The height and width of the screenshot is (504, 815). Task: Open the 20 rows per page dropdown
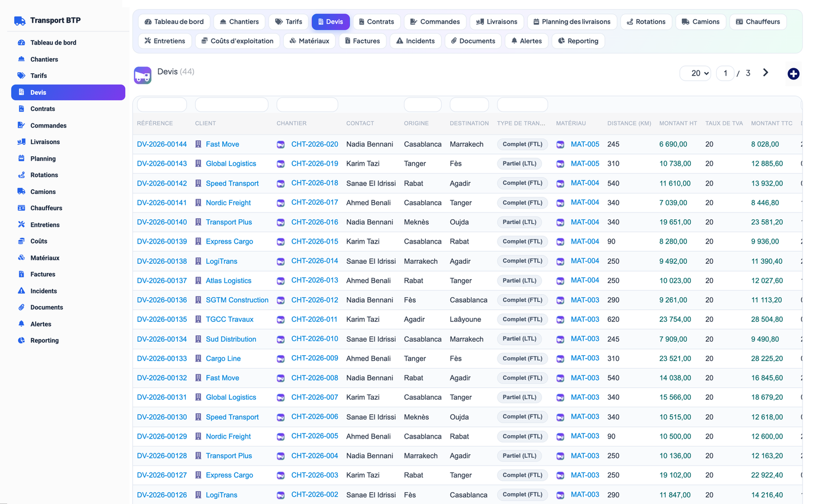[695, 73]
